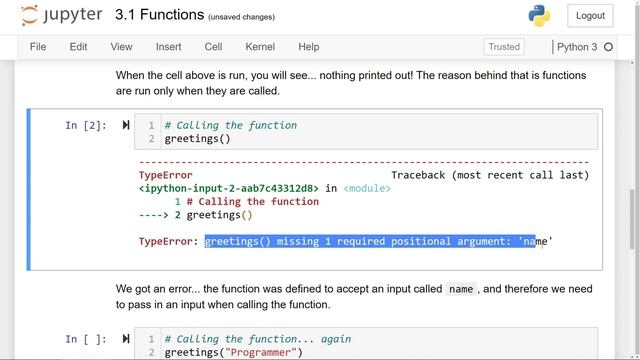
Task: Open the Edit menu
Action: click(x=78, y=47)
